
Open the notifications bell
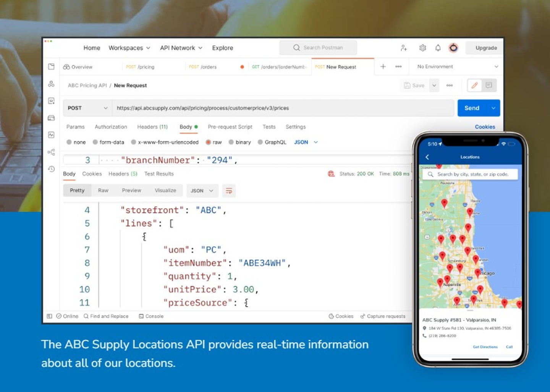click(x=438, y=48)
